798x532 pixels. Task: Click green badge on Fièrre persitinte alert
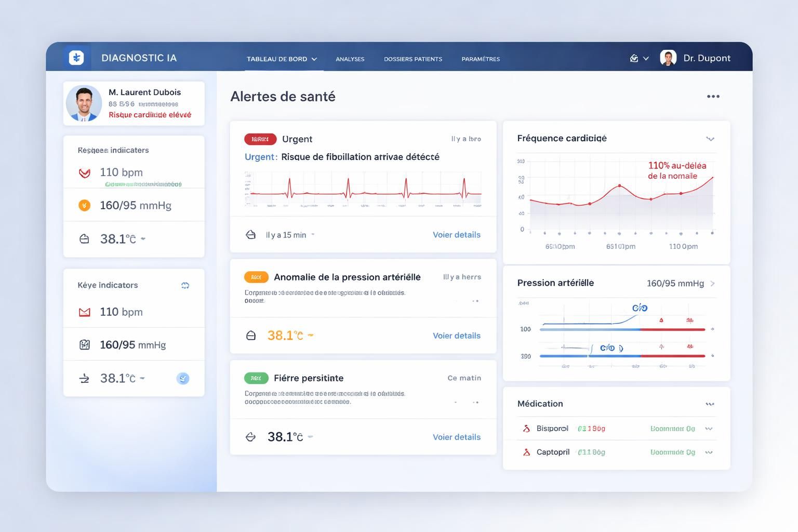coord(256,378)
